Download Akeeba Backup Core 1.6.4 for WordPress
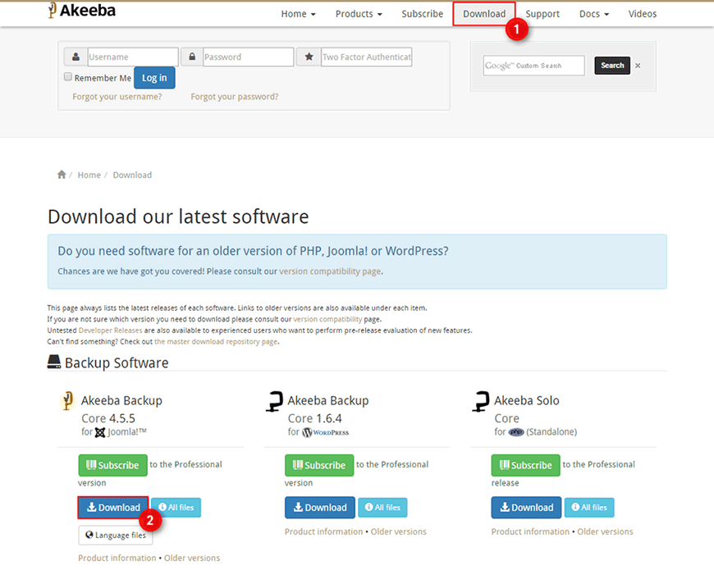This screenshot has width=714, height=588. [x=320, y=508]
